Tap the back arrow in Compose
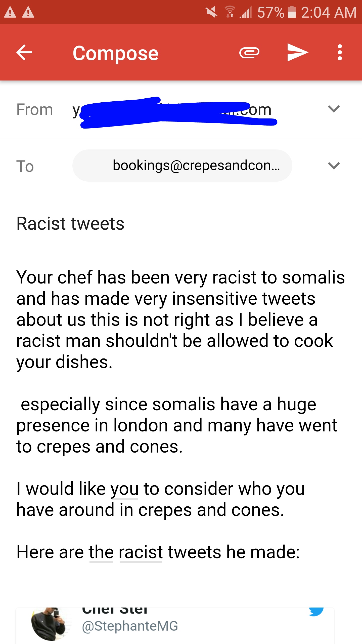Image resolution: width=362 pixels, height=644 pixels. click(24, 52)
